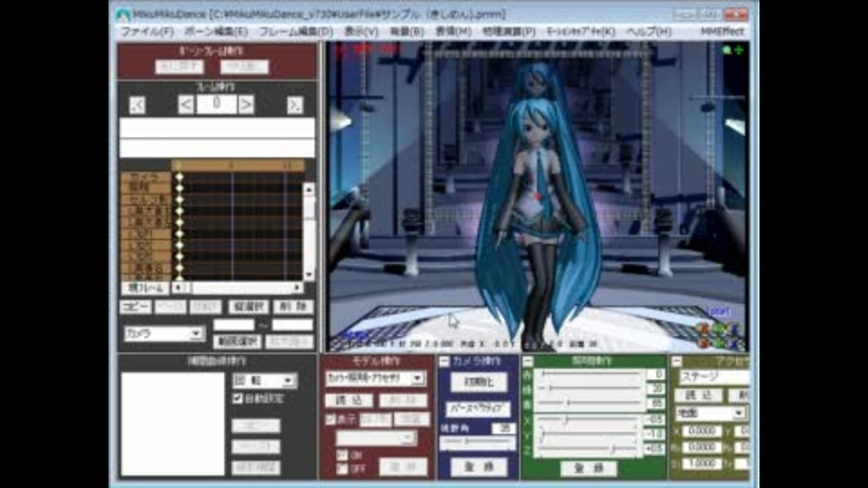
Task: Click the accessory X position field
Action: tap(702, 430)
